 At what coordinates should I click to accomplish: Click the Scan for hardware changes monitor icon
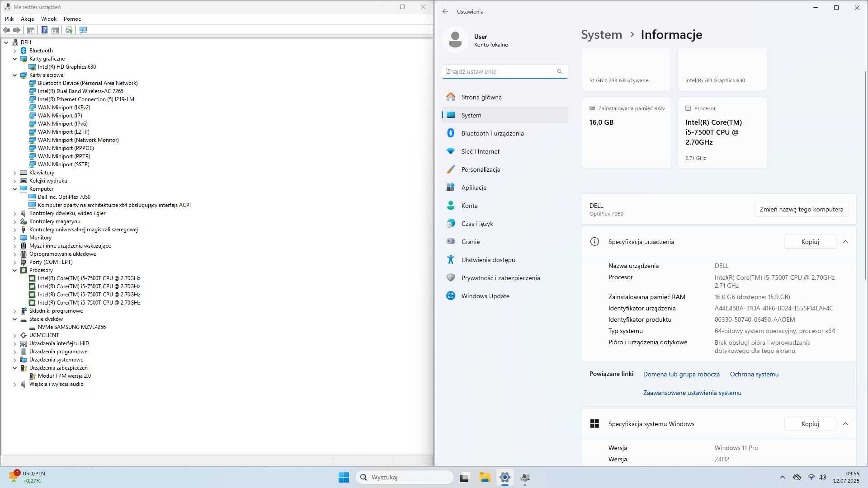tap(83, 30)
